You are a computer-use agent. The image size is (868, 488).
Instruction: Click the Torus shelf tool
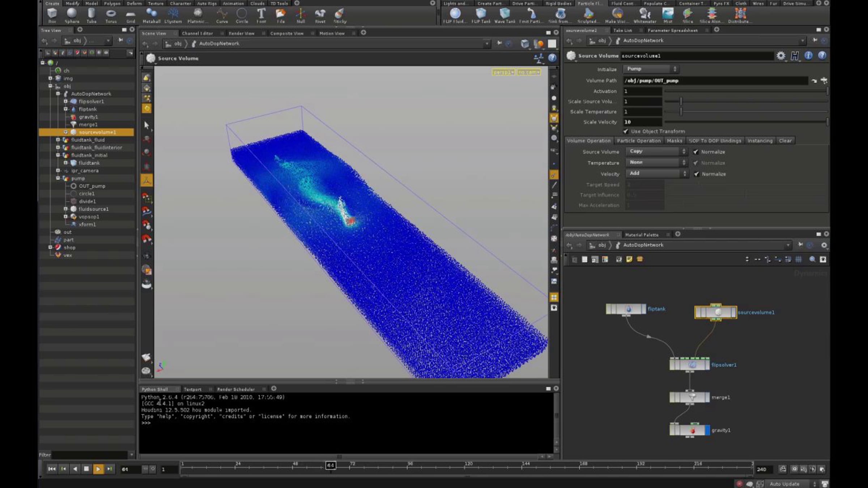111,16
